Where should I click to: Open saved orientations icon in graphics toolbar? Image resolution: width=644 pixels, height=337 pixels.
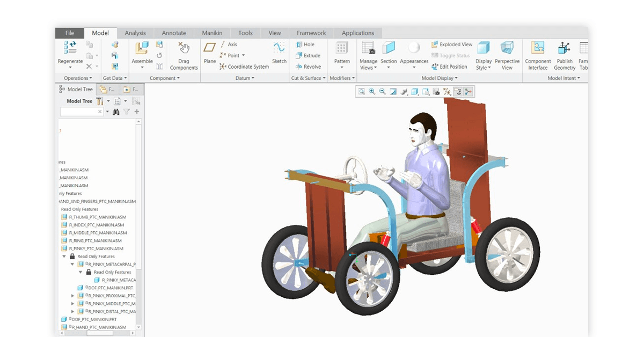point(426,92)
